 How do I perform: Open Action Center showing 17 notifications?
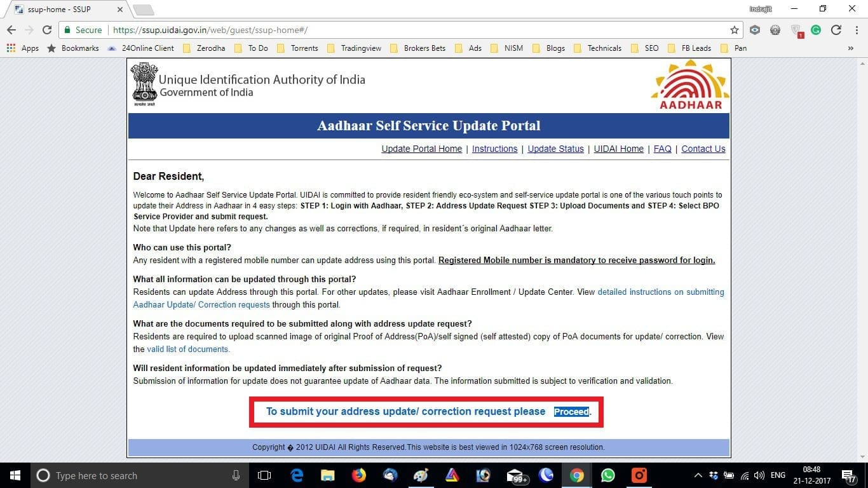click(x=850, y=475)
